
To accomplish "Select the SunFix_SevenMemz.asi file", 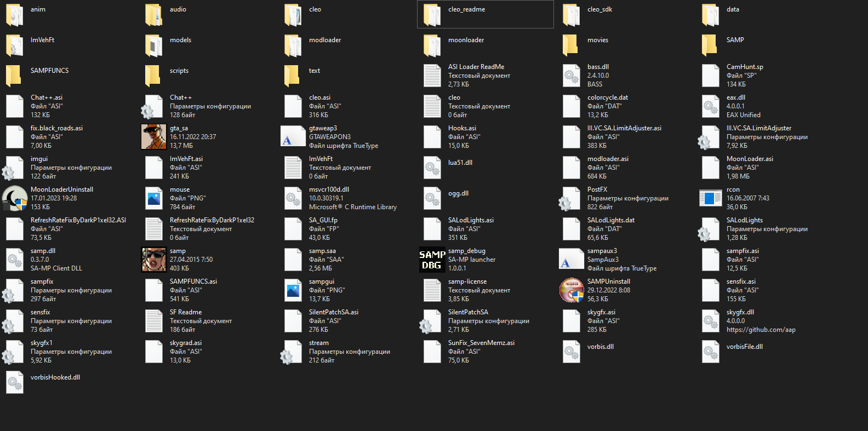I will (432, 352).
